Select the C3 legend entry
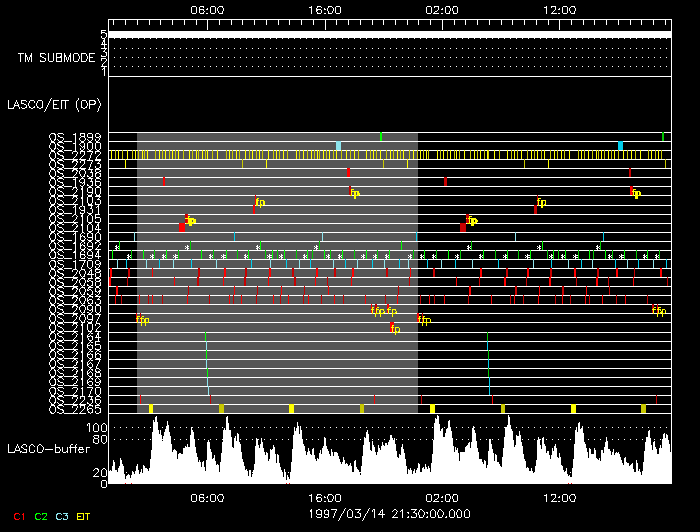Screen dimensions: 700x532 [62, 516]
